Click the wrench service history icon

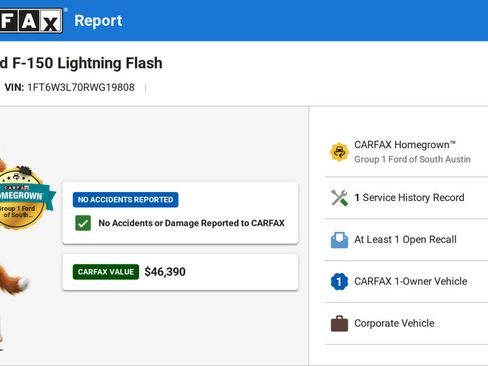click(339, 198)
